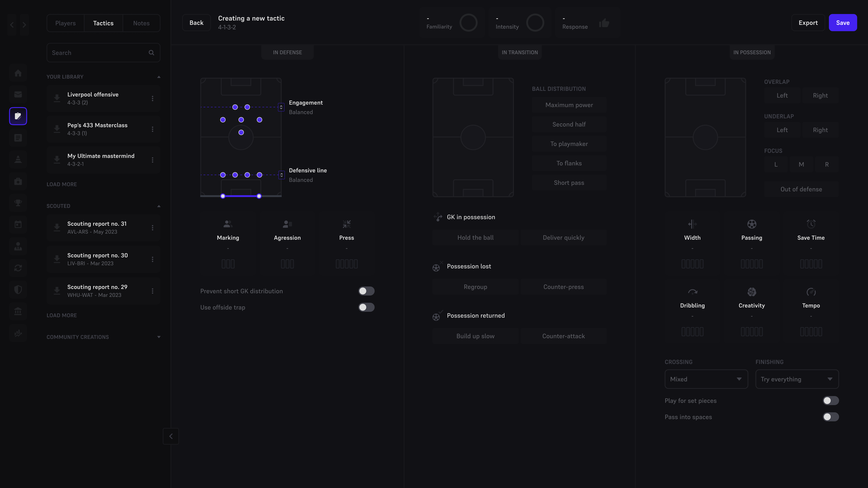Open the Finishing Try everything dropdown
Viewport: 868px width, 488px height.
click(797, 379)
